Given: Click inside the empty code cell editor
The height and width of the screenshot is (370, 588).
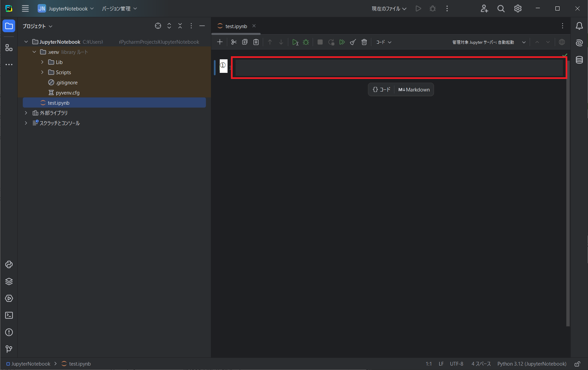Looking at the screenshot, I should coord(399,68).
